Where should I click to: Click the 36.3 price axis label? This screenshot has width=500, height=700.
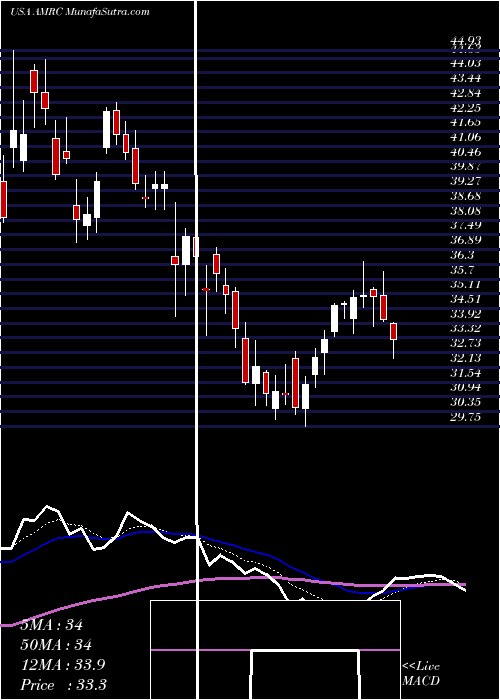462,255
